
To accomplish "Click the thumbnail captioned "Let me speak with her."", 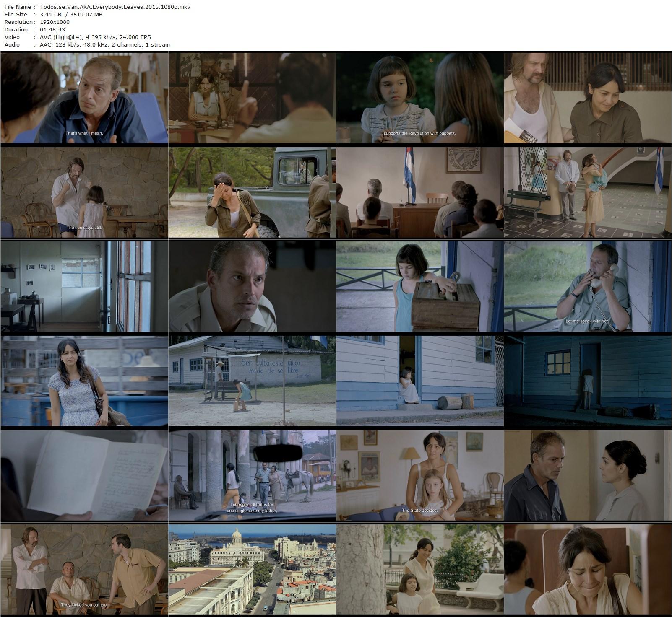I will pyautogui.click(x=588, y=286).
